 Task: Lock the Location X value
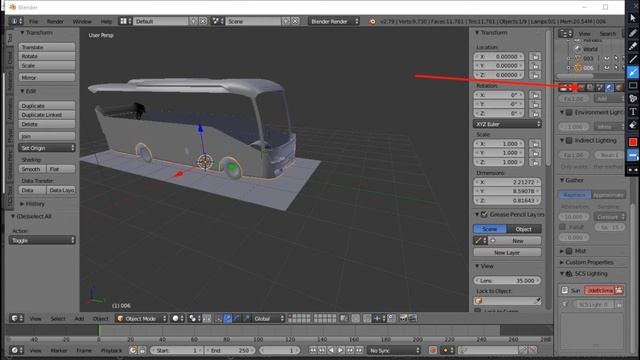[x=535, y=56]
